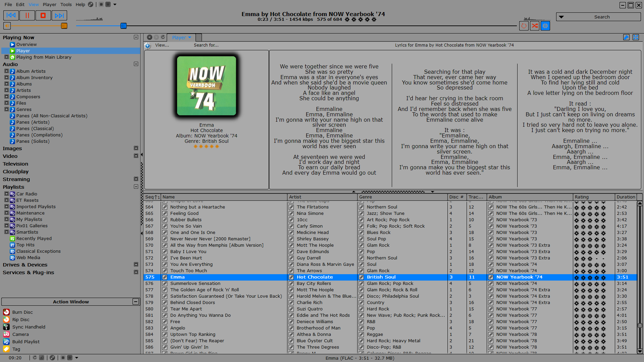
Task: Select Overview under Playing Now
Action: tap(26, 44)
